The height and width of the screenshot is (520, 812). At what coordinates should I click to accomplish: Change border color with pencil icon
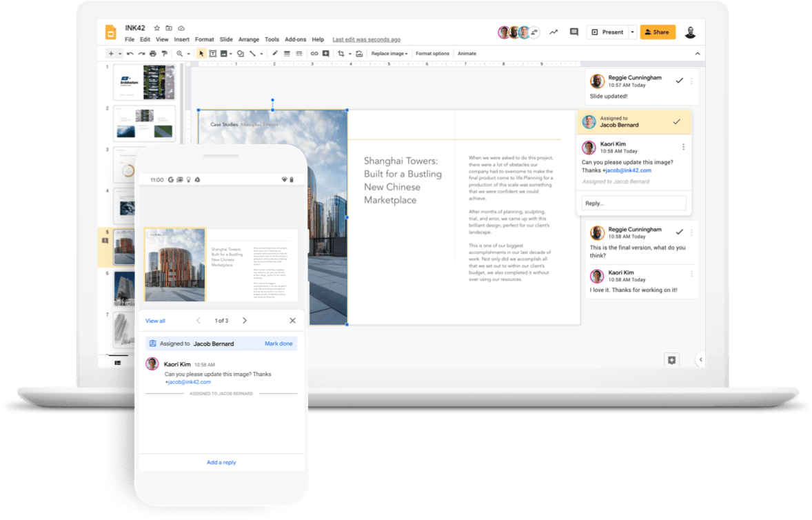tap(275, 53)
